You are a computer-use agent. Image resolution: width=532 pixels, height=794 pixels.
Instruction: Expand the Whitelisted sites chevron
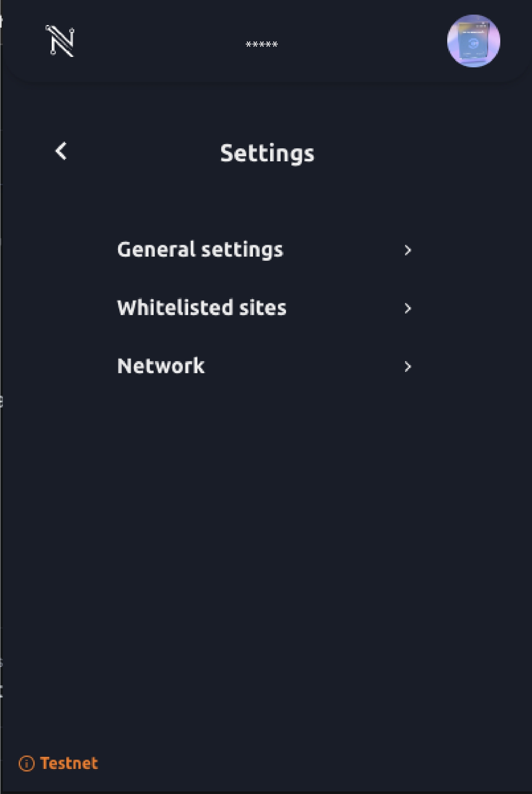tap(408, 309)
